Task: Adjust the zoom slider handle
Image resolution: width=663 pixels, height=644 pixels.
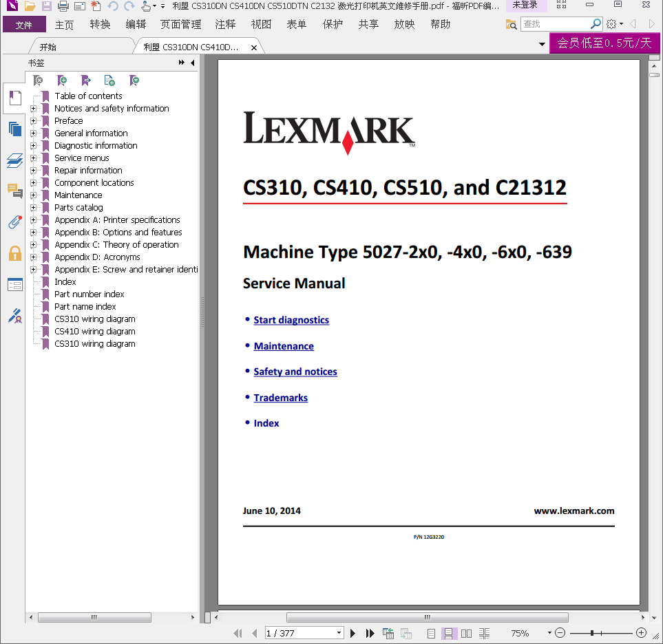Action: coord(592,632)
